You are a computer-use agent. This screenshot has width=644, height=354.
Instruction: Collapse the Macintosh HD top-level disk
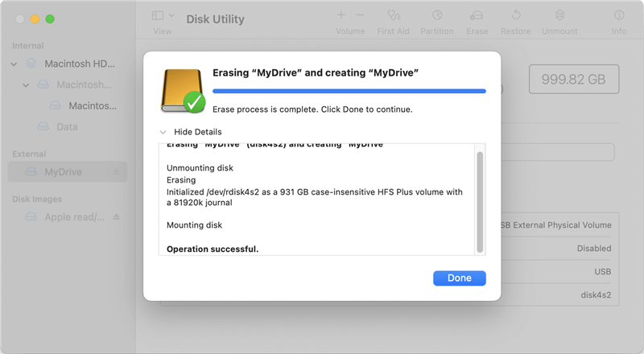click(x=14, y=63)
